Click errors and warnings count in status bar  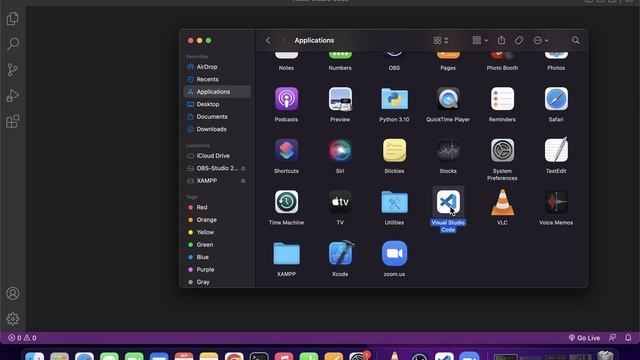pos(22,338)
